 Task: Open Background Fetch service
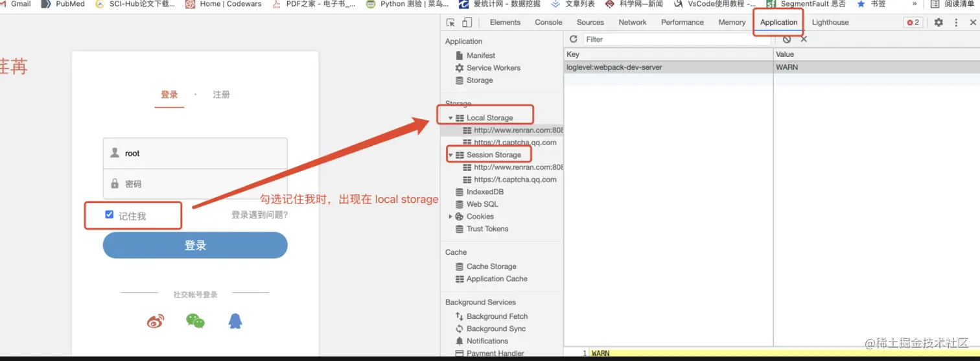click(x=491, y=316)
